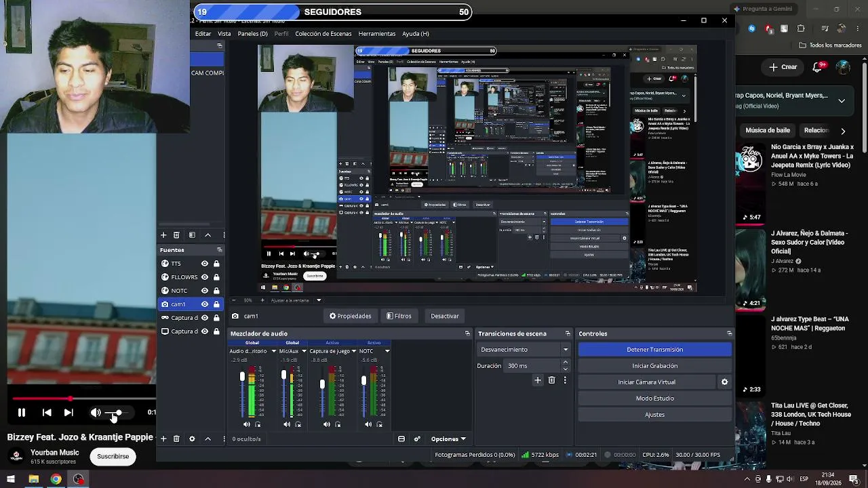This screenshot has width=868, height=488.
Task: Open File Explorer from the taskbar
Action: click(x=33, y=479)
